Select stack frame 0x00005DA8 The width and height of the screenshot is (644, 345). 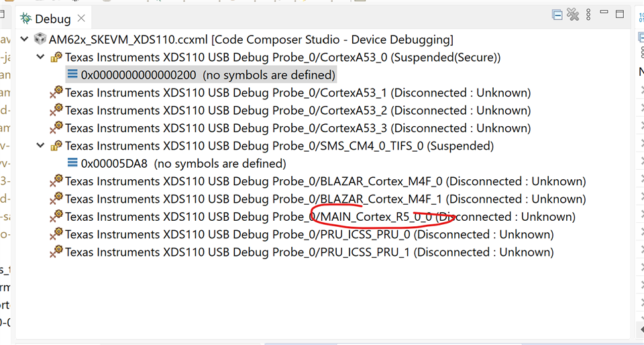coord(176,164)
